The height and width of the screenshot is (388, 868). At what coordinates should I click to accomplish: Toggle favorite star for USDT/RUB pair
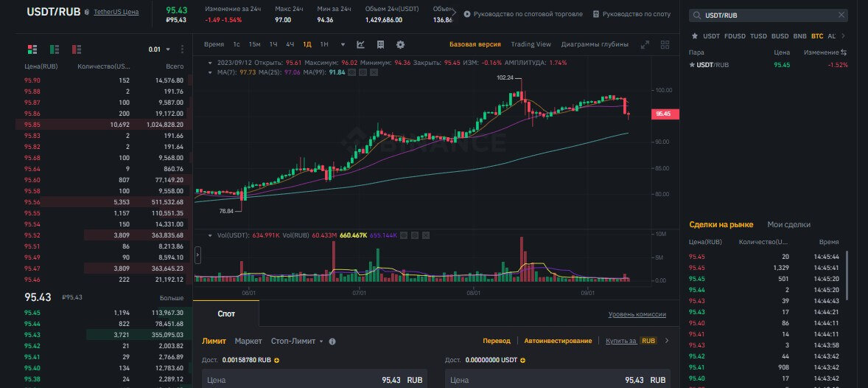[692, 65]
